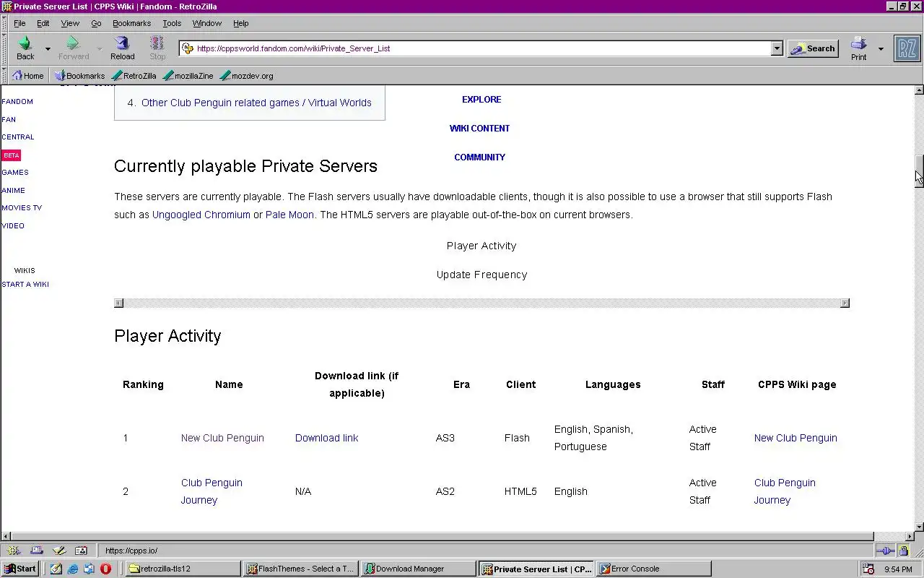Click the MOVIES TV sidebar link
Image resolution: width=924 pixels, height=578 pixels.
[x=22, y=208]
